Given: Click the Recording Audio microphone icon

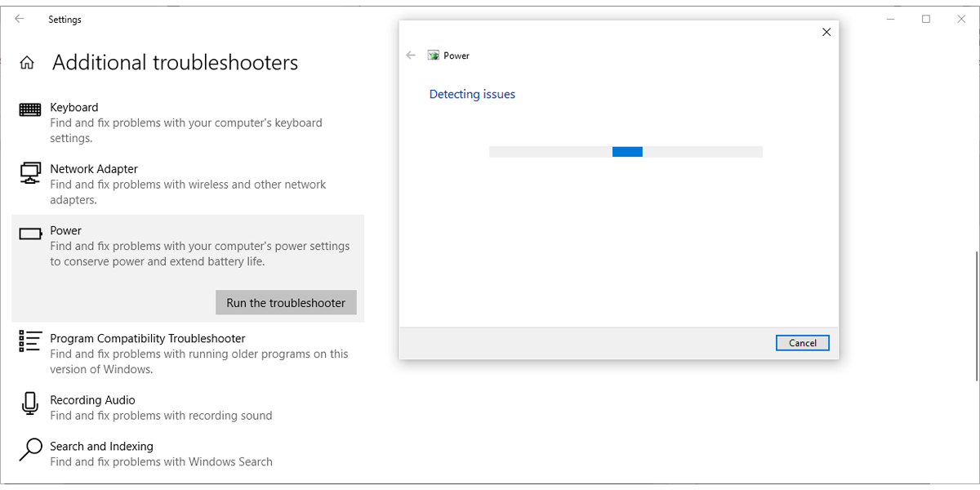Looking at the screenshot, I should pyautogui.click(x=30, y=403).
